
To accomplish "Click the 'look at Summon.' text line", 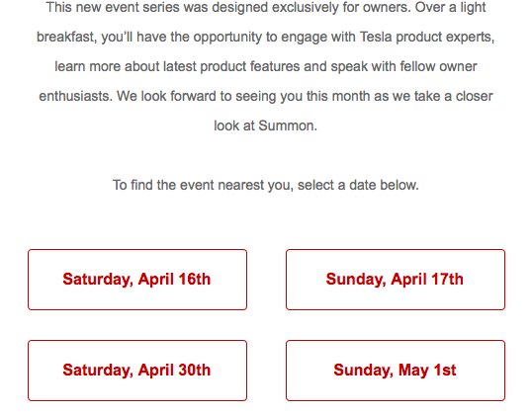I will coord(266,125).
